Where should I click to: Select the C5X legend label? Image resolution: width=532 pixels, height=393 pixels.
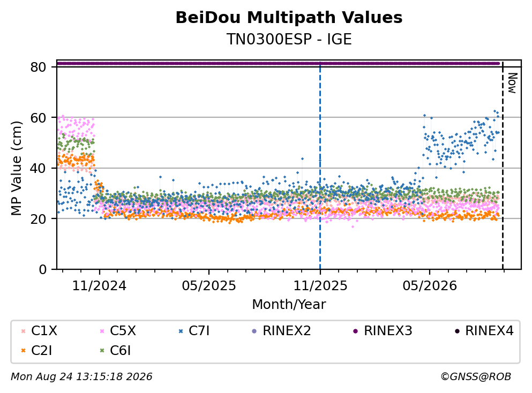point(123,331)
